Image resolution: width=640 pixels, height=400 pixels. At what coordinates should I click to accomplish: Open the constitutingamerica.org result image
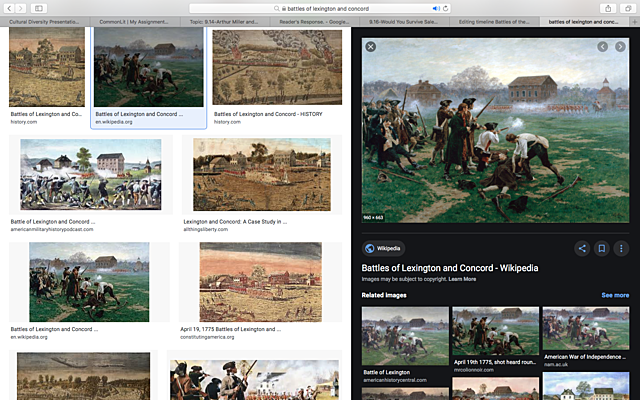pos(260,282)
